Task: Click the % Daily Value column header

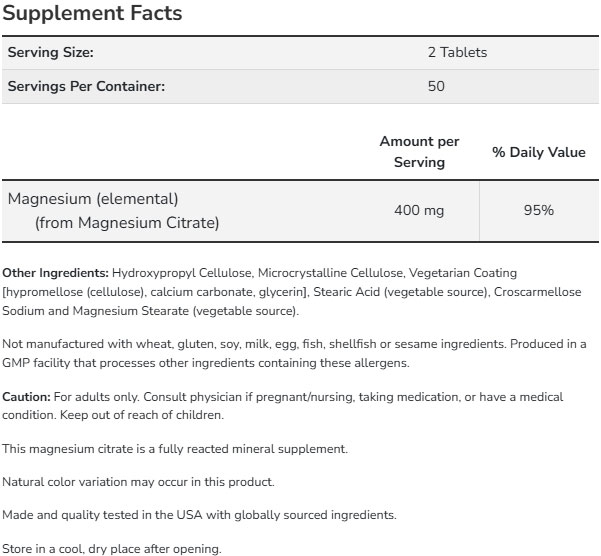Action: pyautogui.click(x=539, y=153)
